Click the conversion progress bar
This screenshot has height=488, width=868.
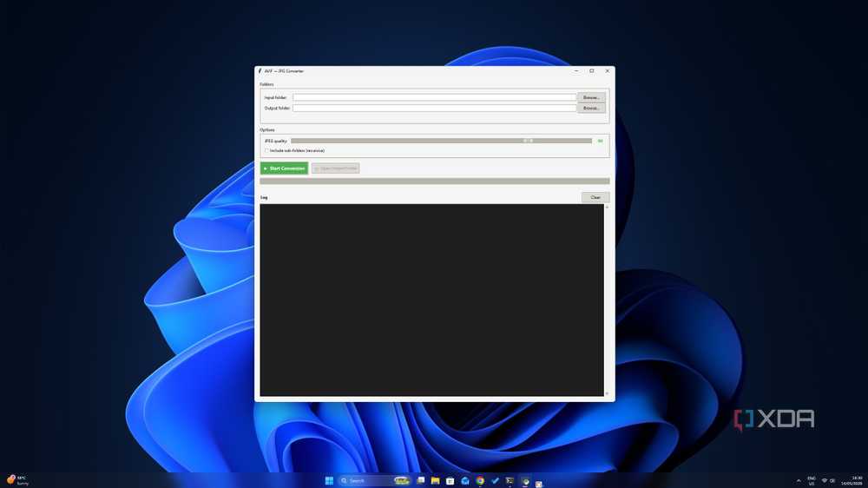point(435,181)
